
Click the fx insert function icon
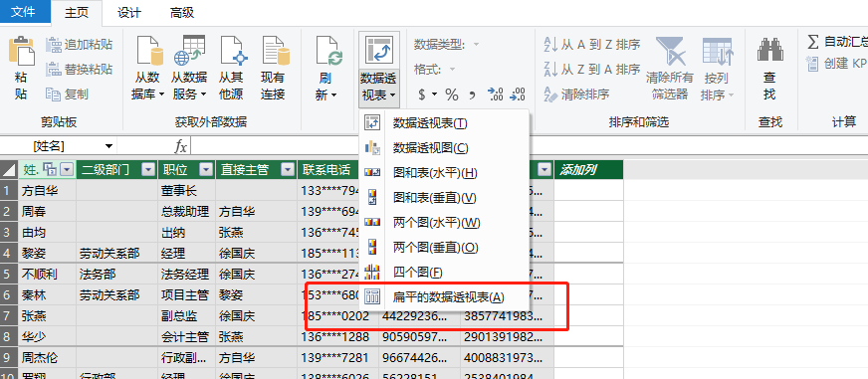coord(180,146)
